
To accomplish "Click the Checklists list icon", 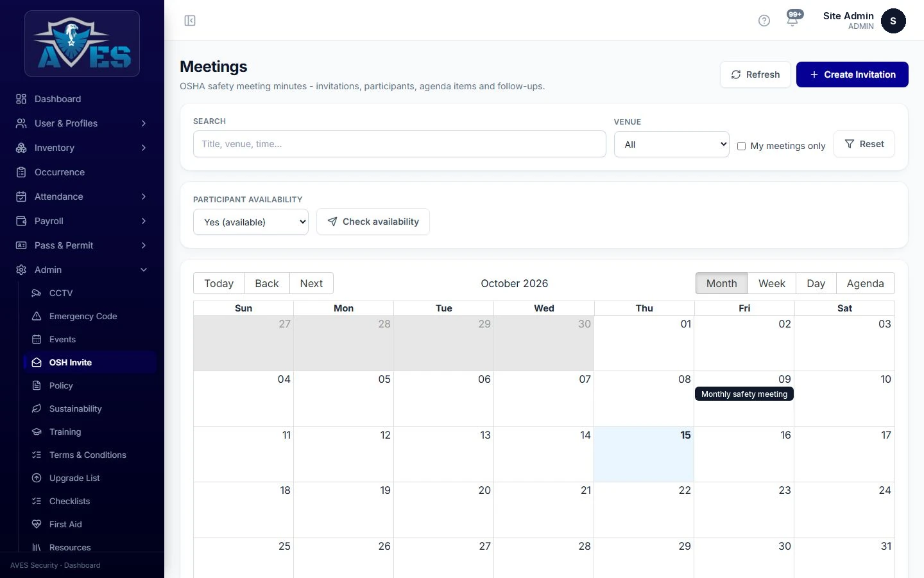I will [x=37, y=501].
